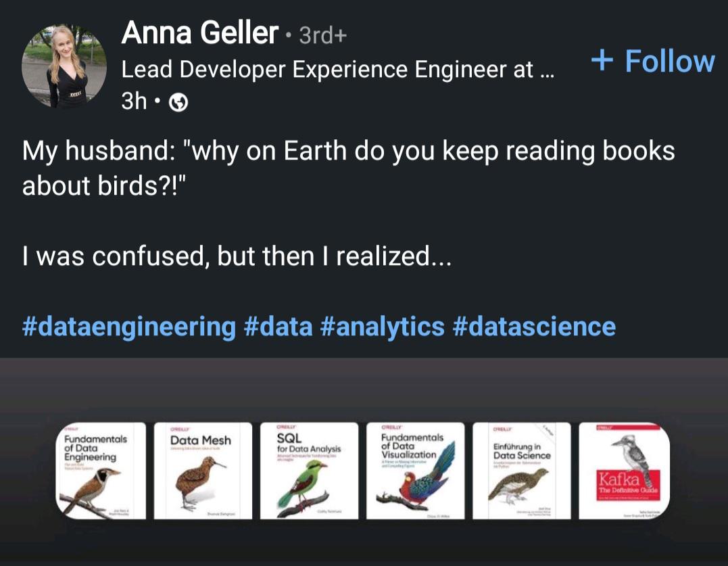The image size is (728, 566).
Task: Open the Einführung in Data Science cover
Action: coord(521,471)
